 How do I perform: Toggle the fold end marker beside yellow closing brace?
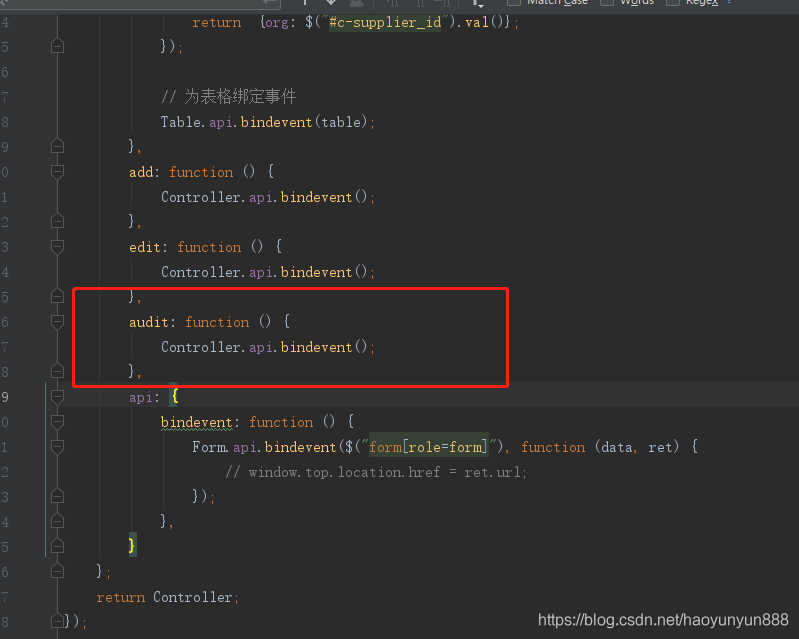click(x=57, y=546)
